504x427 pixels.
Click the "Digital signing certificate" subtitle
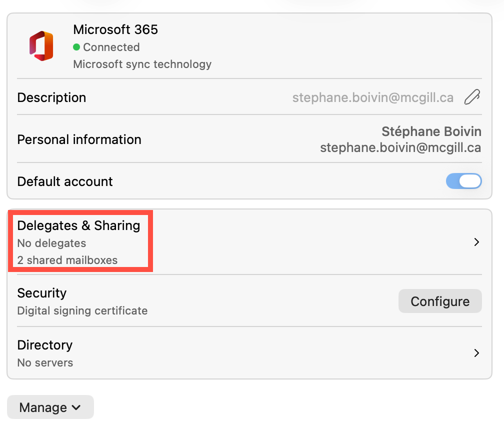point(82,310)
